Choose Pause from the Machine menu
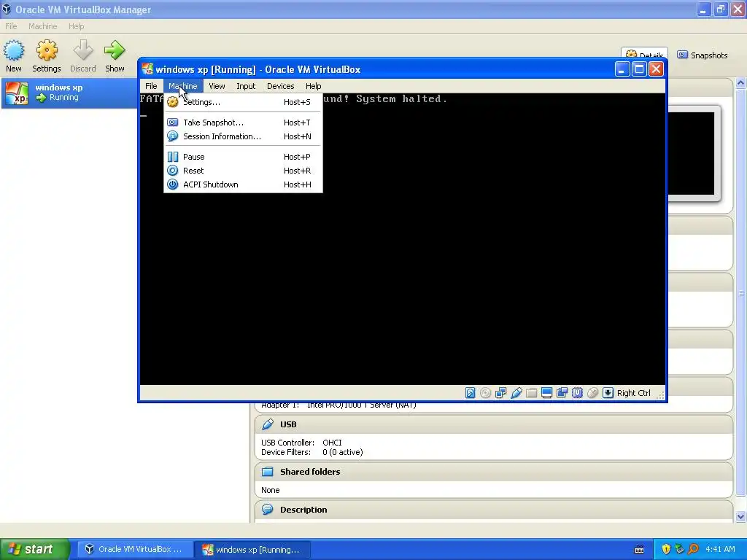This screenshot has height=560, width=747. pyautogui.click(x=243, y=157)
